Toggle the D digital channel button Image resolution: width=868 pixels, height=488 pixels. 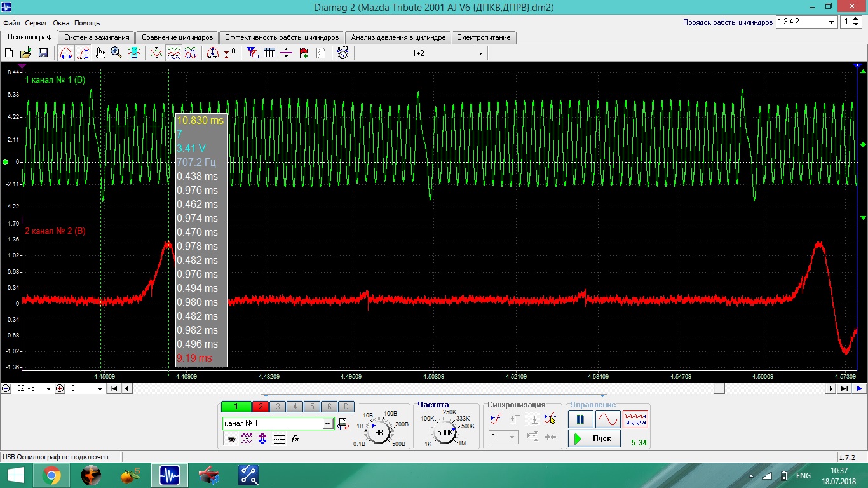coord(346,407)
